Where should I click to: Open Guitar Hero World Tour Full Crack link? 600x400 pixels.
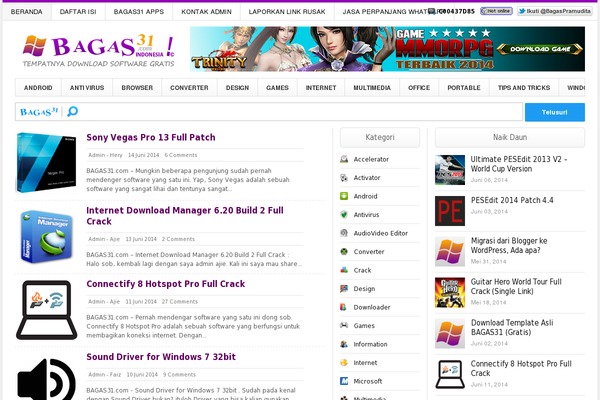coord(516,286)
